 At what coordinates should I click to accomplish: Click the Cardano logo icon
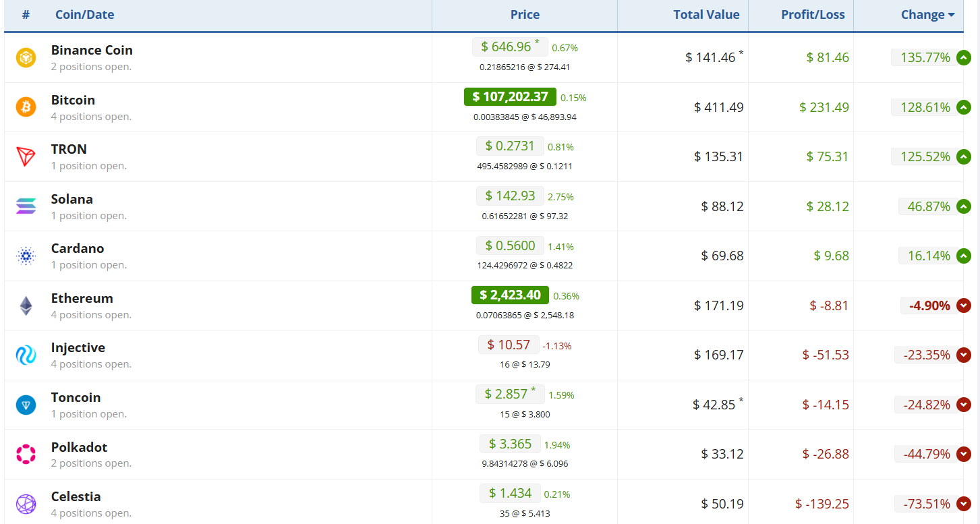pyautogui.click(x=26, y=256)
